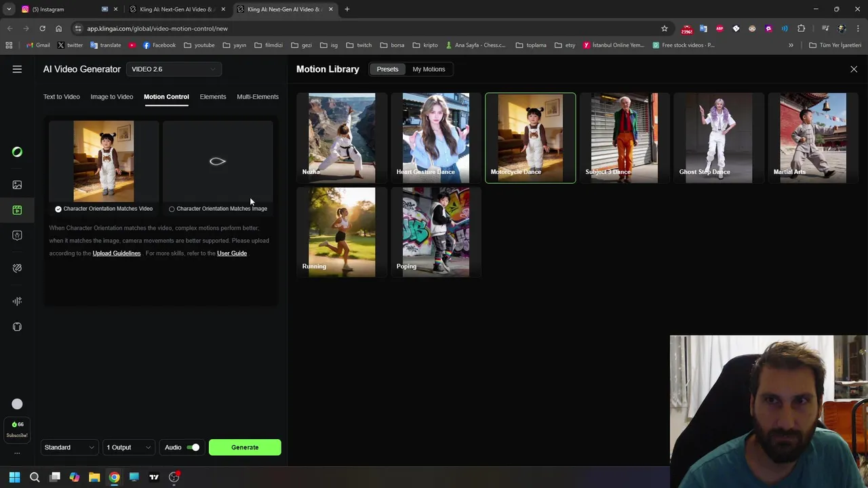868x488 pixels.
Task: Choose the Martial Arts preset
Action: tap(812, 138)
